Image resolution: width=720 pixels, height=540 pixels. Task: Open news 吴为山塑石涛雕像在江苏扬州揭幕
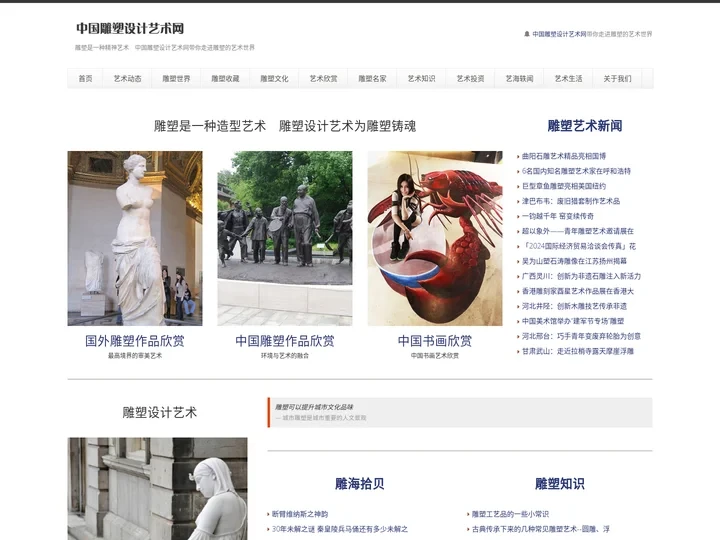pyautogui.click(x=574, y=261)
